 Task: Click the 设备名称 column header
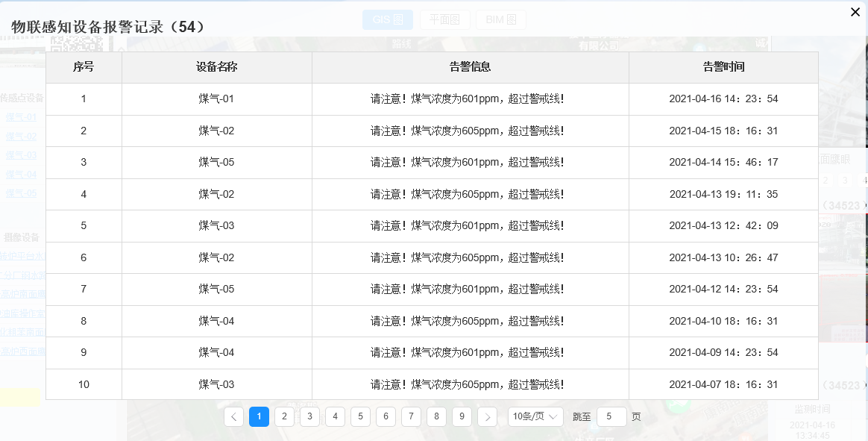(216, 67)
